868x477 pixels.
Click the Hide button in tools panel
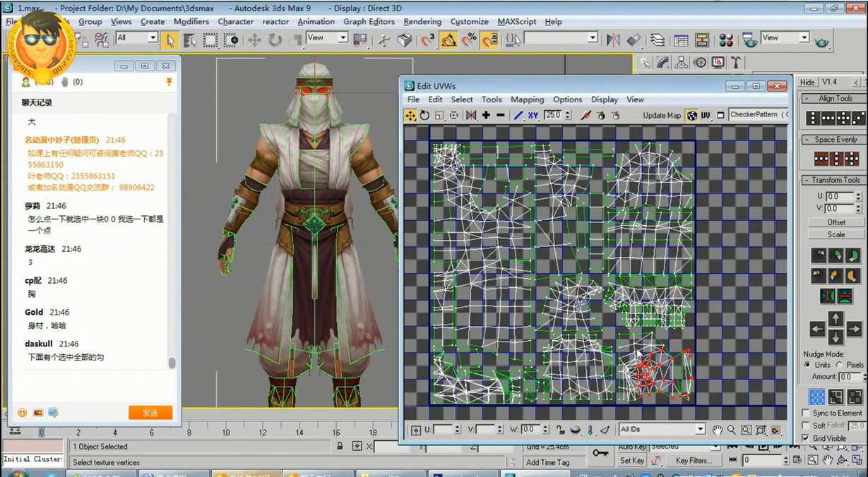pos(807,83)
